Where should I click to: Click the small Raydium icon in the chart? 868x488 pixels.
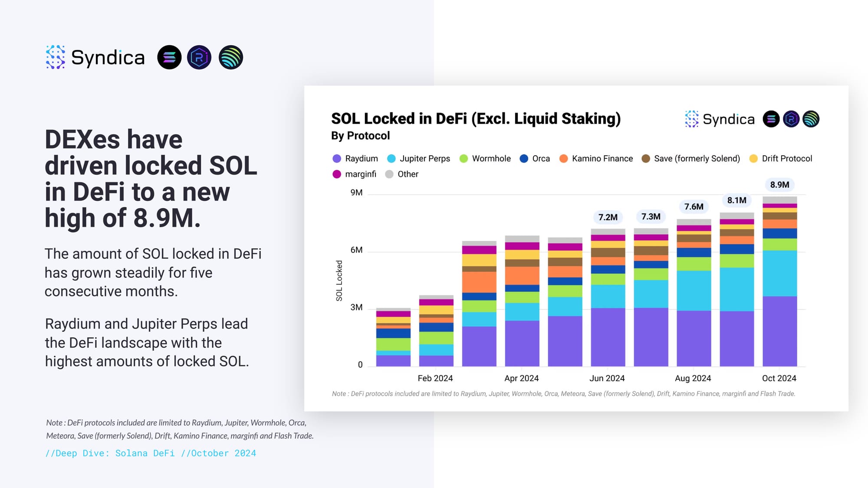[791, 119]
